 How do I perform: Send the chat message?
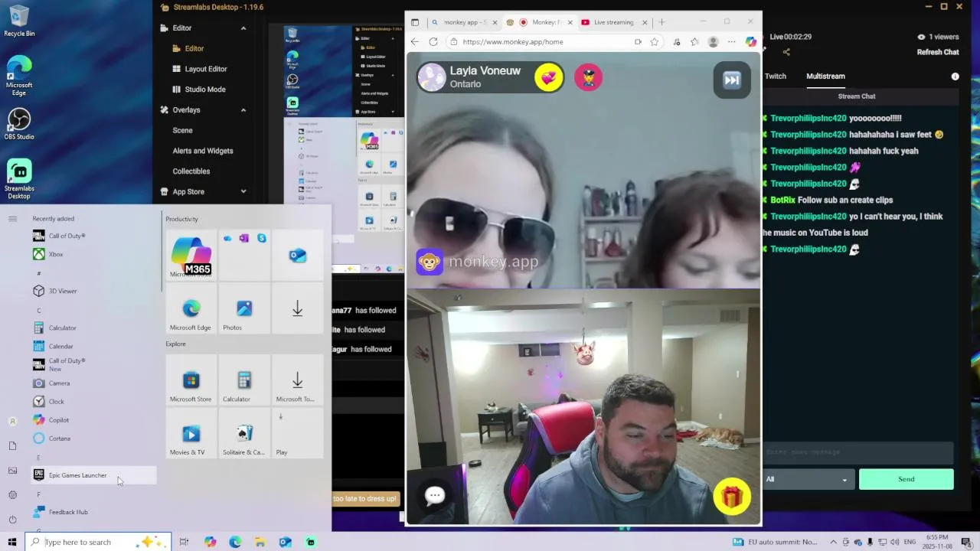click(906, 479)
